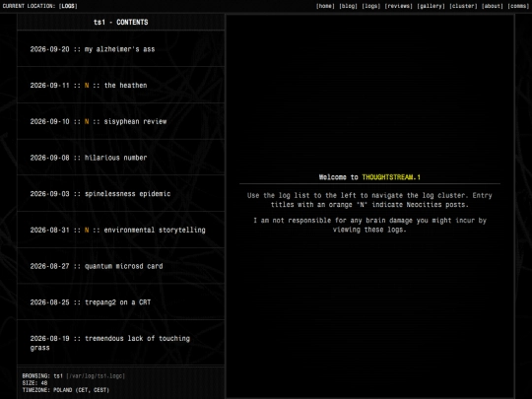Open the log entry "the heathen"

pyautogui.click(x=121, y=85)
